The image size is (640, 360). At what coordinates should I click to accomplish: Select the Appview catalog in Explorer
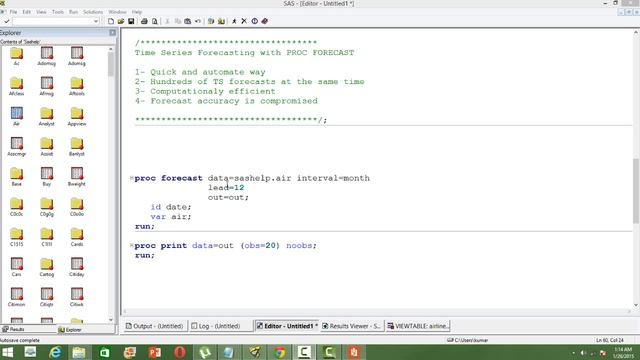(x=77, y=116)
